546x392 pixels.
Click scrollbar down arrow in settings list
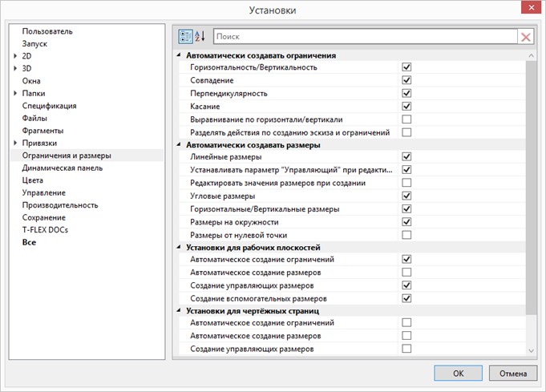pos(531,351)
